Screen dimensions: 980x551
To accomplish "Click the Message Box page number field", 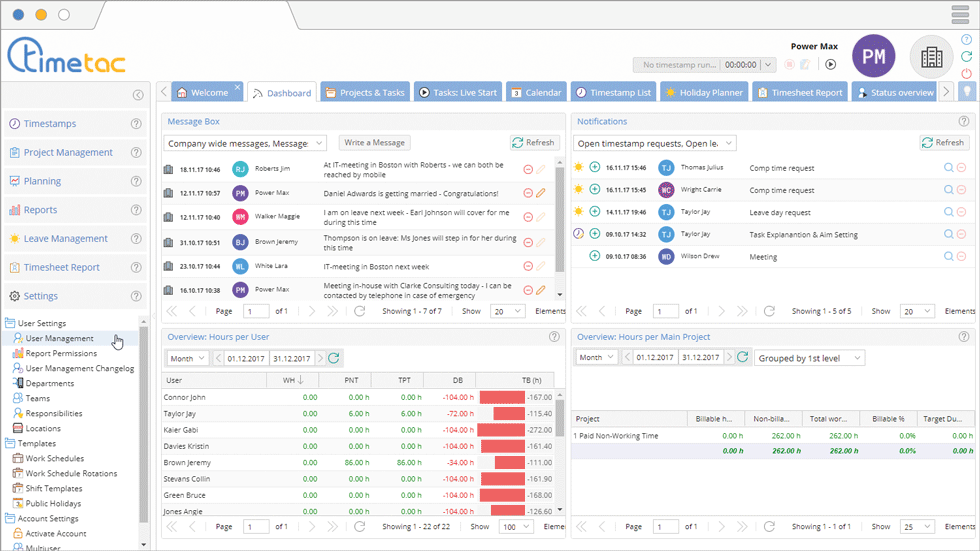I will point(256,311).
